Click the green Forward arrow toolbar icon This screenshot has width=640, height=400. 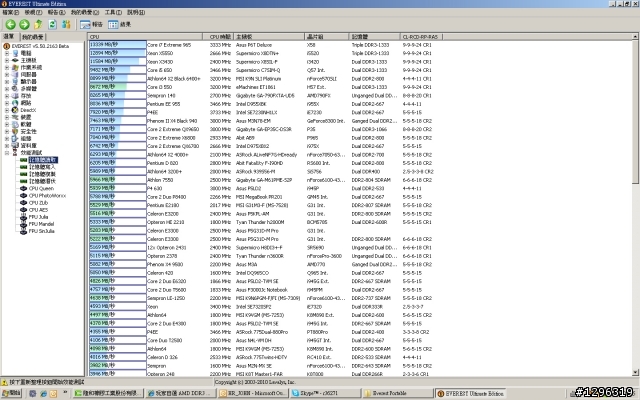click(24, 24)
